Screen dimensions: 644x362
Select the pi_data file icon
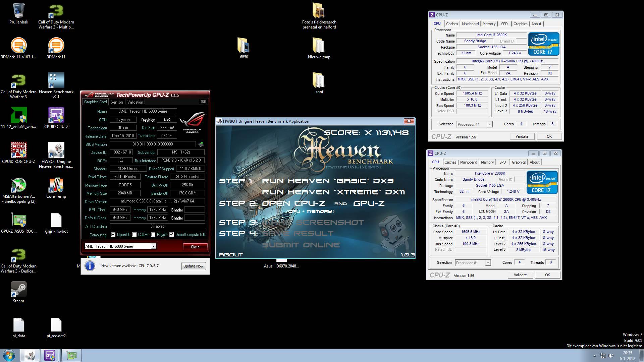tap(18, 327)
